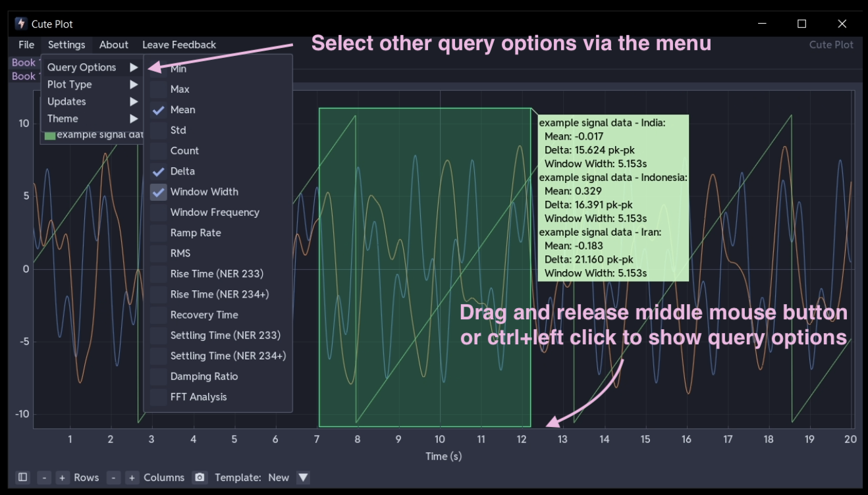
Task: Click the Cute Plot lightning app icon
Action: (x=21, y=24)
